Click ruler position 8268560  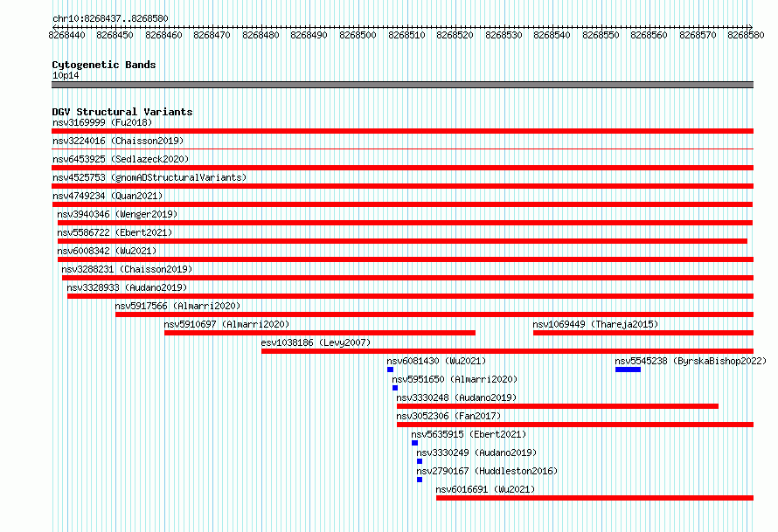pyautogui.click(x=649, y=35)
